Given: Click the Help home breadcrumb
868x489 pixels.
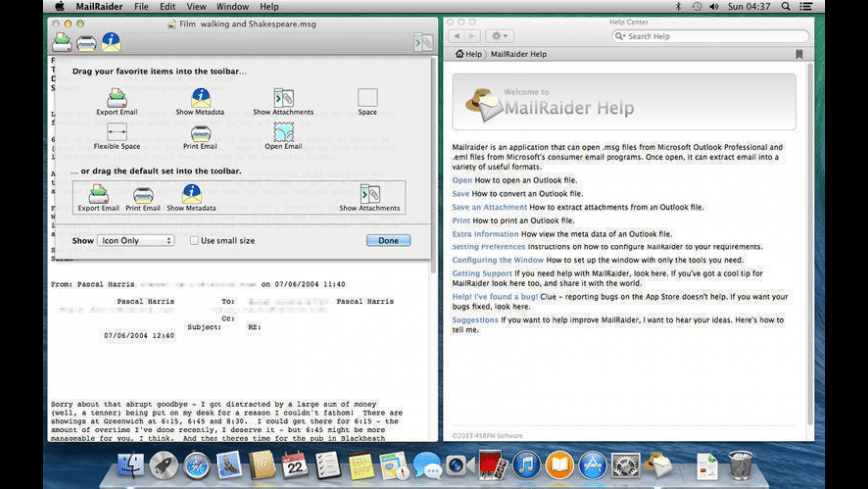Looking at the screenshot, I should click(468, 54).
